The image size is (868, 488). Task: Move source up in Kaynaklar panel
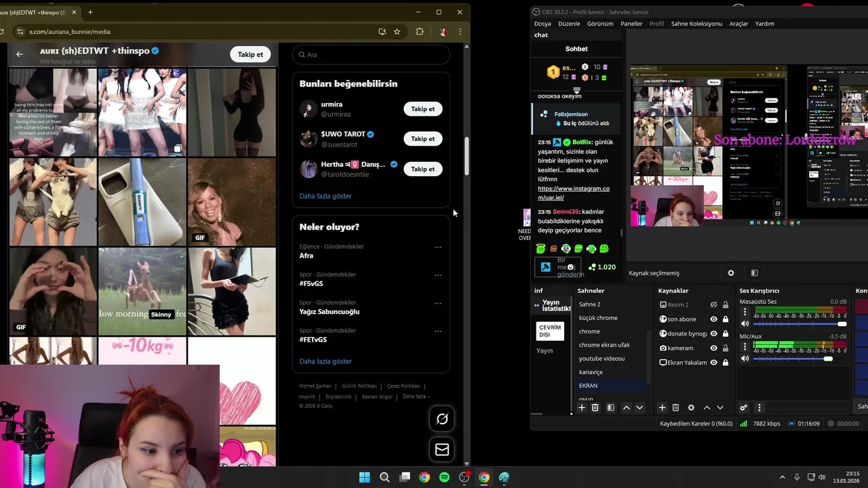[x=707, y=407]
